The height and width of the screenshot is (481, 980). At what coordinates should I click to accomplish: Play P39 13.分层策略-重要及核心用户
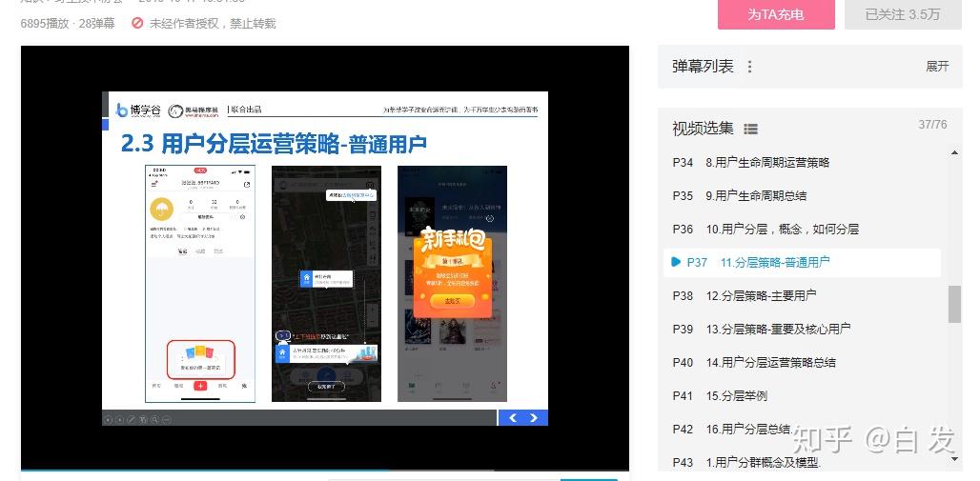[x=803, y=330]
